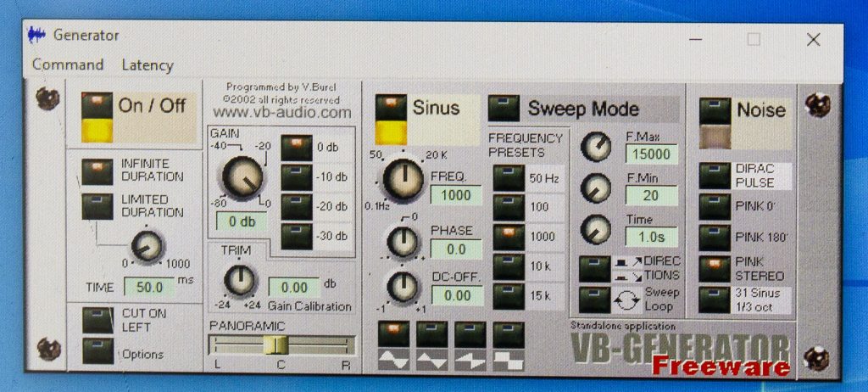Click the Sweep Loop circular arrows icon
This screenshot has height=392, width=868.
click(628, 300)
